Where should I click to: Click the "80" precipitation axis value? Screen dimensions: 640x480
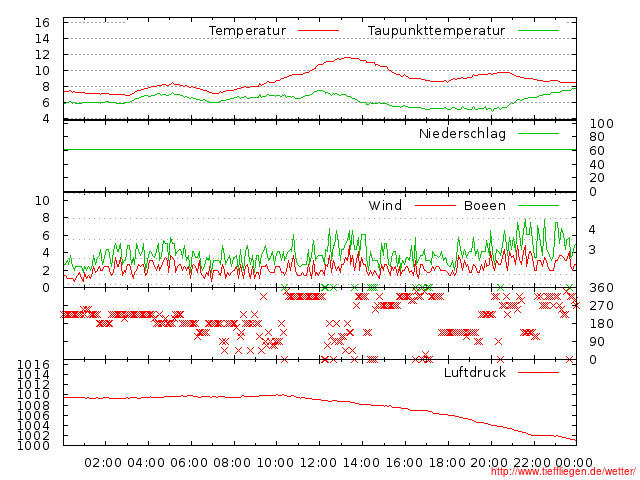(597, 137)
